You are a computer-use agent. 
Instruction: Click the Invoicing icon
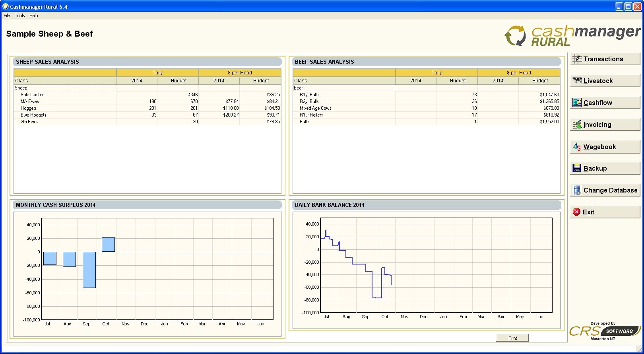coord(577,124)
